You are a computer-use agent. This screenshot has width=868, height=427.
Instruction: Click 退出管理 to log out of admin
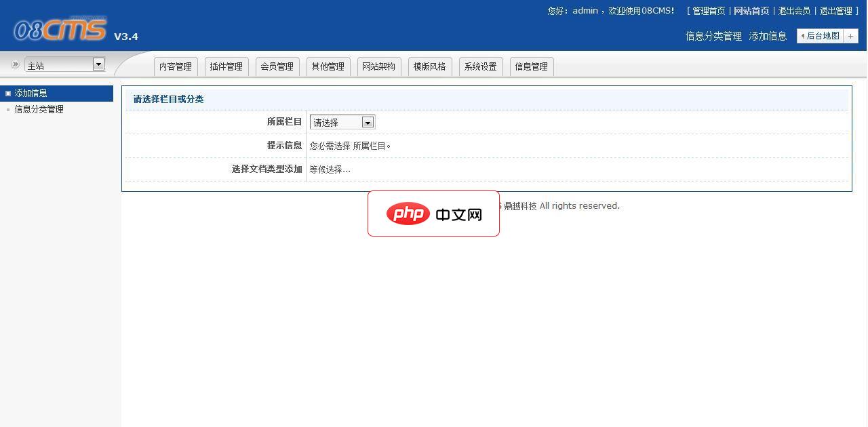tap(836, 11)
